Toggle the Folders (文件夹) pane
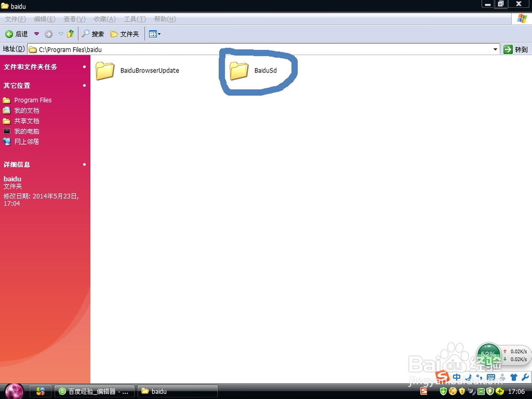The width and height of the screenshot is (532, 399). (124, 34)
